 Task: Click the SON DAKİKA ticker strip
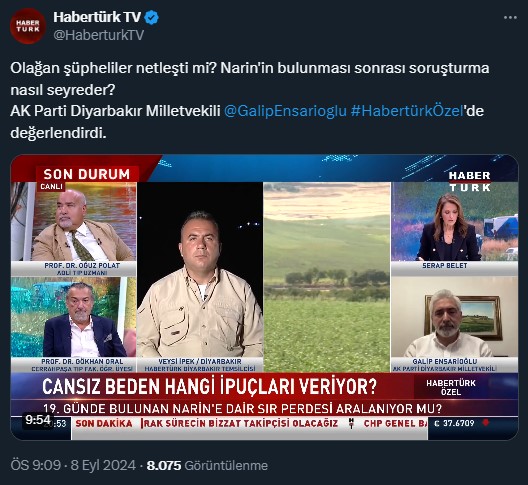tap(249, 423)
